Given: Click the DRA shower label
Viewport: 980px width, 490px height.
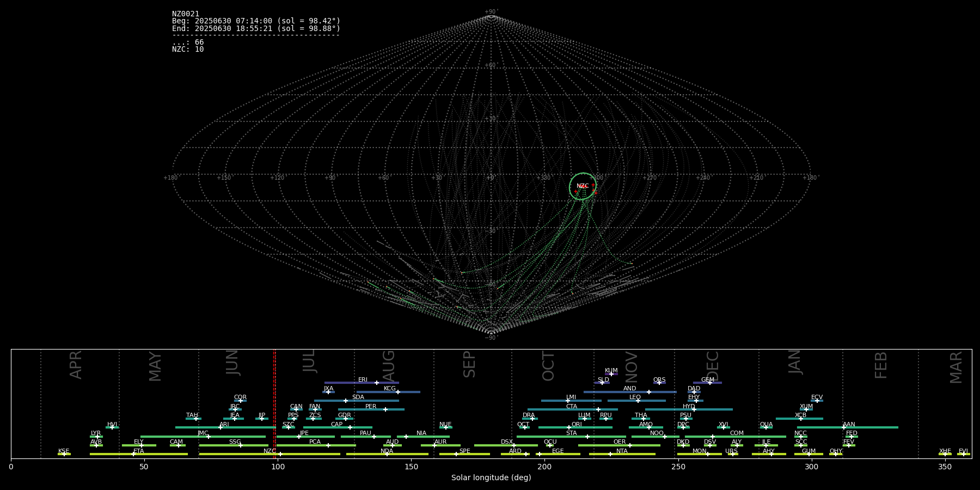Looking at the screenshot, I should (529, 415).
